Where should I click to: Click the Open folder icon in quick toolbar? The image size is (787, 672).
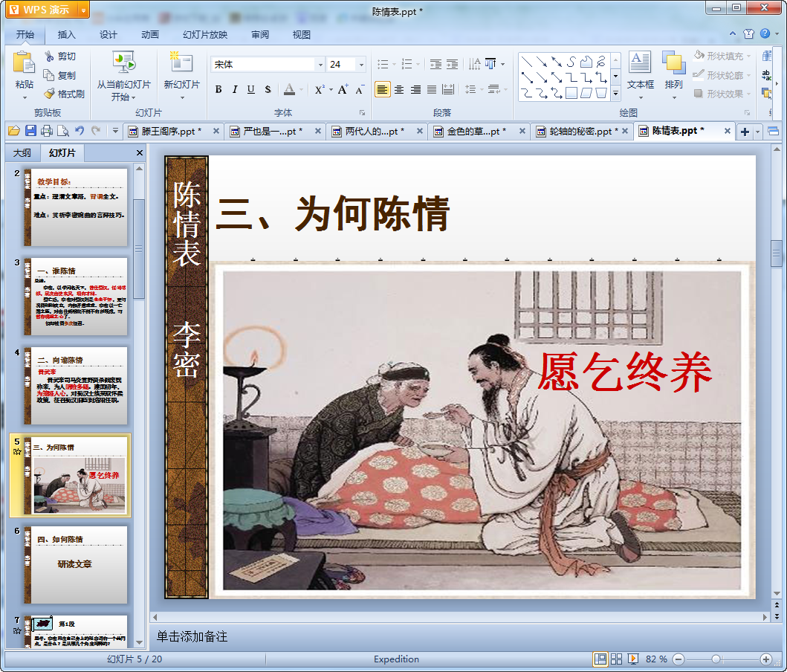14,131
